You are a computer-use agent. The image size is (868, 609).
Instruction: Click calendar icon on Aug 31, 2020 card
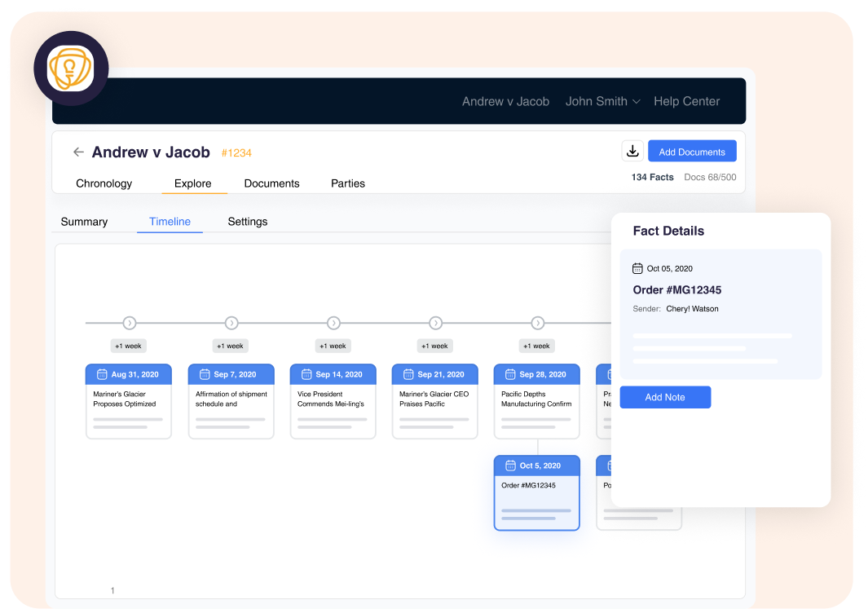coord(102,374)
